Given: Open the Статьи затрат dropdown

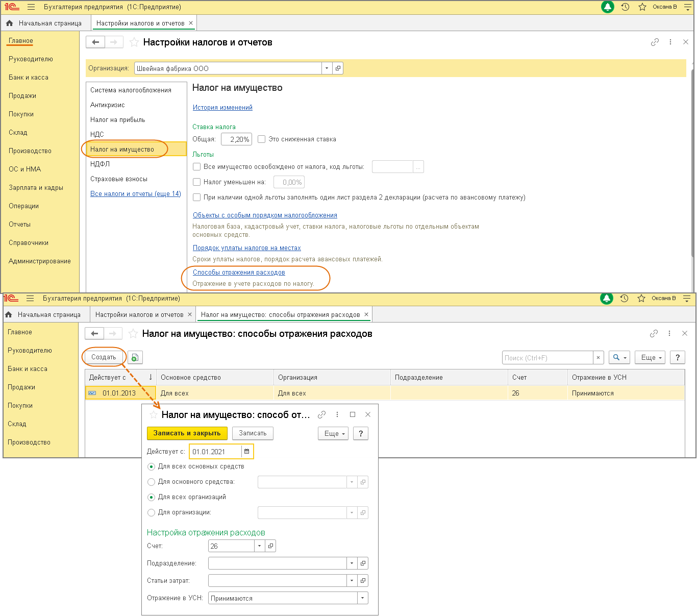Looking at the screenshot, I should [x=352, y=581].
